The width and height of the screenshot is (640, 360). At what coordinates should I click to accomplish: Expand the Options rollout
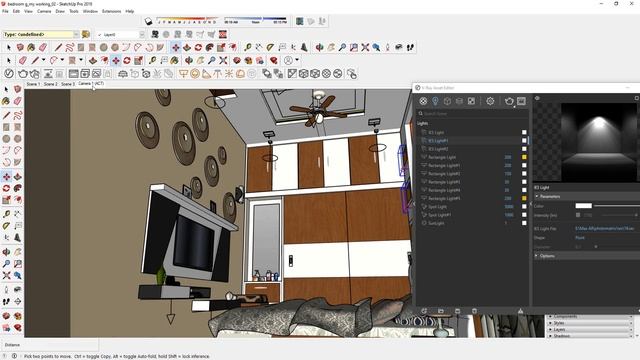[536, 256]
